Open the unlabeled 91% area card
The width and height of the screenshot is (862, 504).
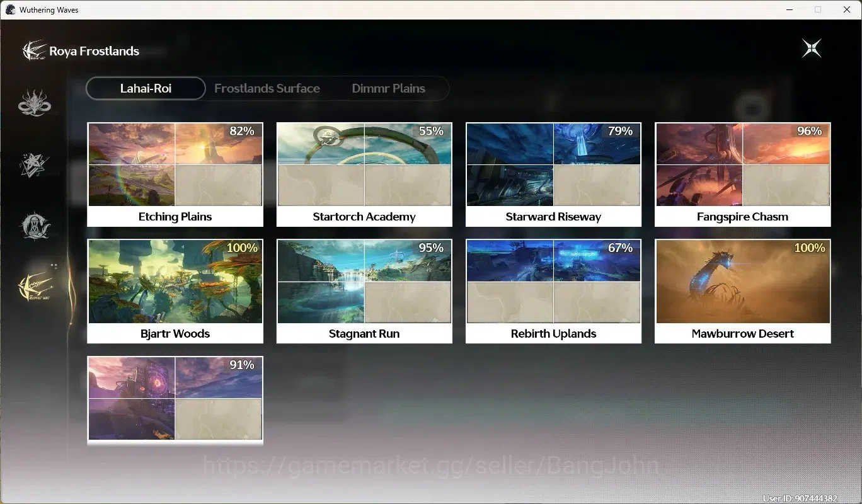[175, 401]
